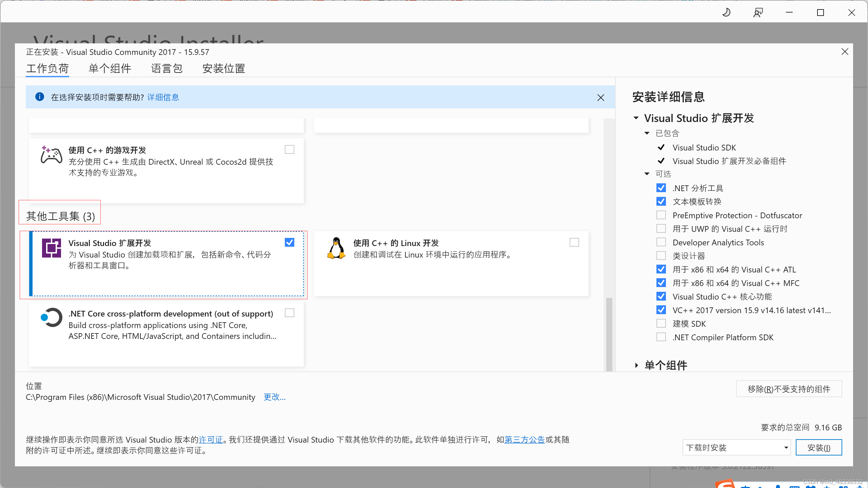Image resolution: width=868 pixels, height=488 pixels.
Task: Click 移除(R)不受支持的组件 button
Action: click(789, 389)
